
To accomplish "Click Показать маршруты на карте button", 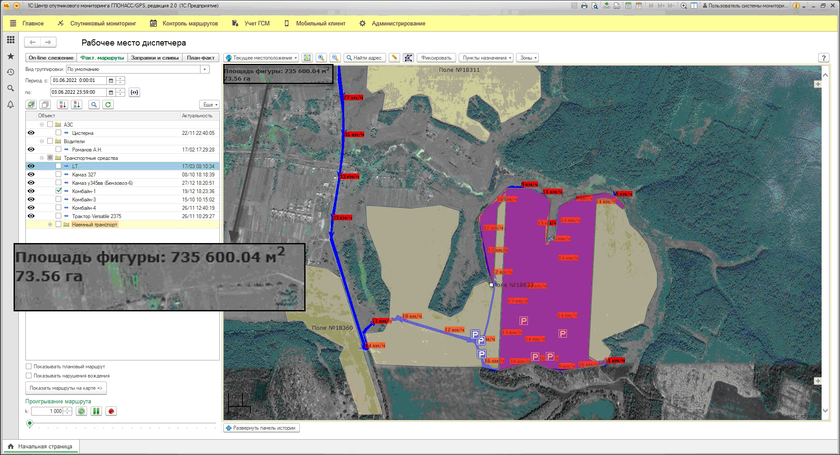I will coord(66,387).
